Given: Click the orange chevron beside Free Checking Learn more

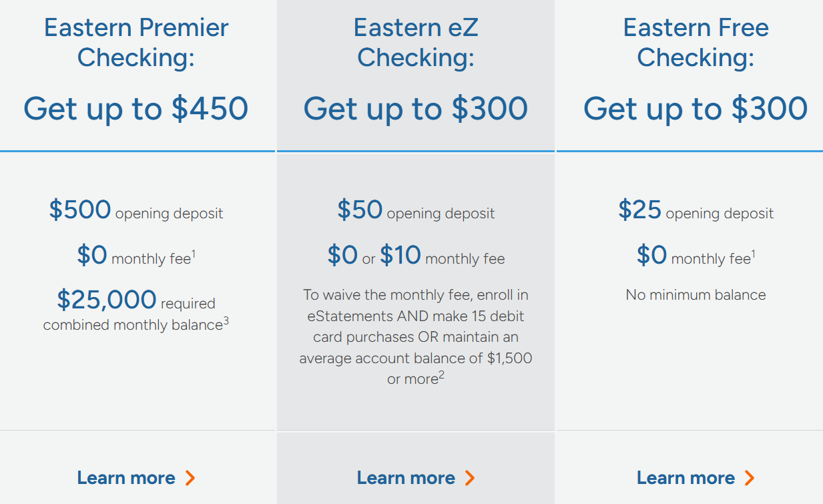Looking at the screenshot, I should coord(750,478).
